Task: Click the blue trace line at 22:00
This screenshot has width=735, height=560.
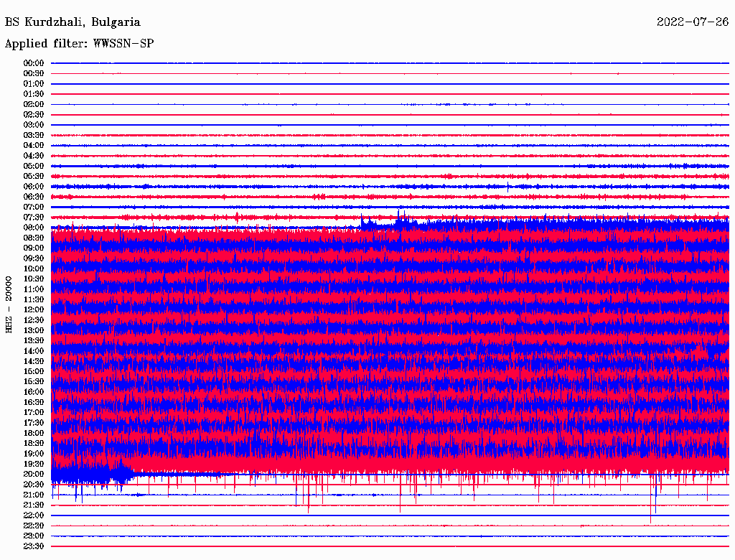Action: [390, 515]
